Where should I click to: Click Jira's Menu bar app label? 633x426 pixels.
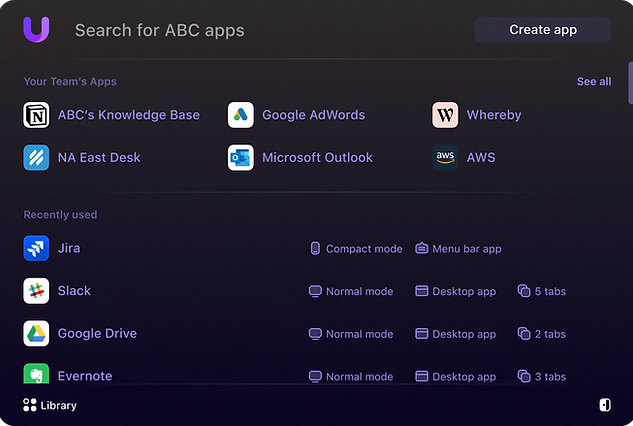467,249
